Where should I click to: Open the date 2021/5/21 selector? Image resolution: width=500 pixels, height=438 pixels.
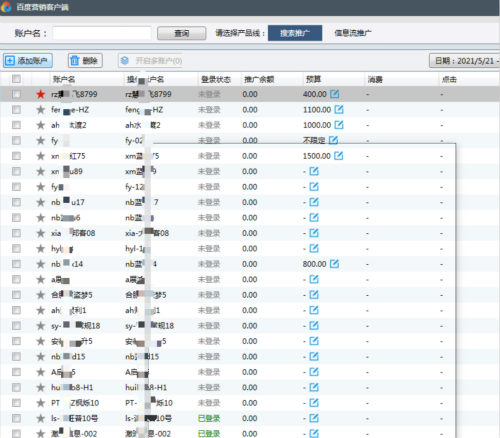pos(464,61)
